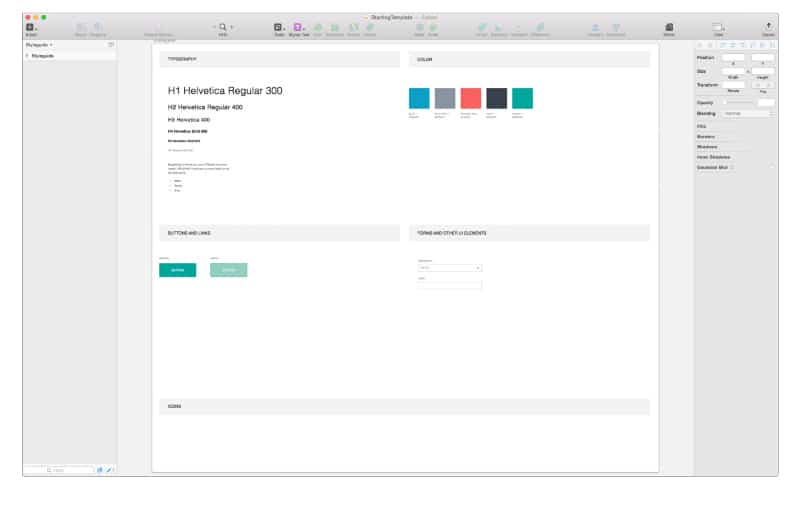Click the Export toolbar icon

(x=768, y=28)
